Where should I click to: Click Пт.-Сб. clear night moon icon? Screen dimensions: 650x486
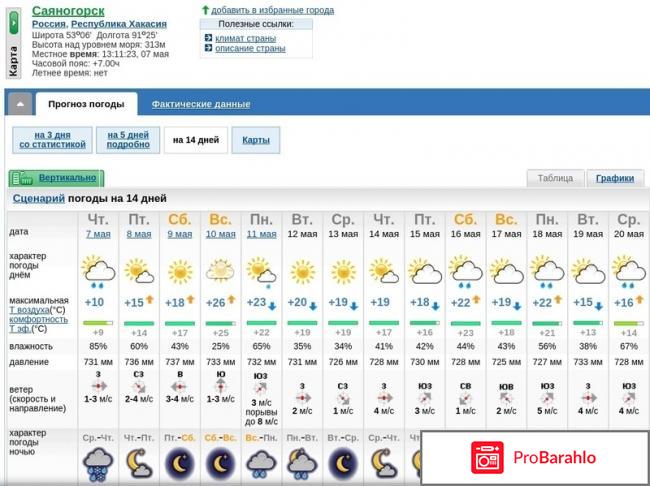180,463
